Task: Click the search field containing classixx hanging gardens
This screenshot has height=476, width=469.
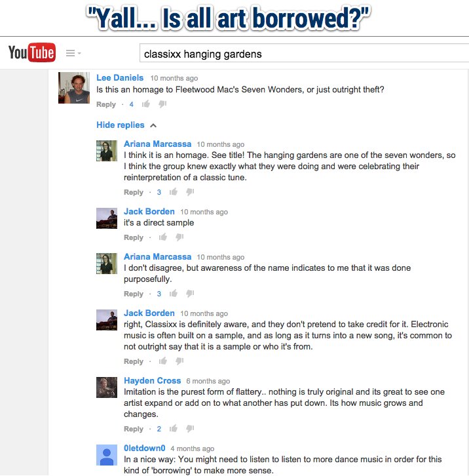Action: 304,53
